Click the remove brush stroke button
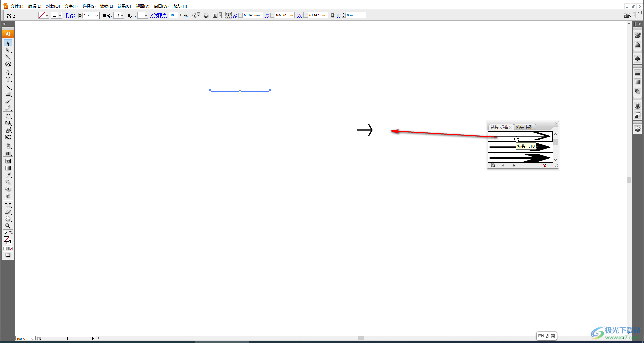The height and width of the screenshot is (343, 644). coord(544,165)
